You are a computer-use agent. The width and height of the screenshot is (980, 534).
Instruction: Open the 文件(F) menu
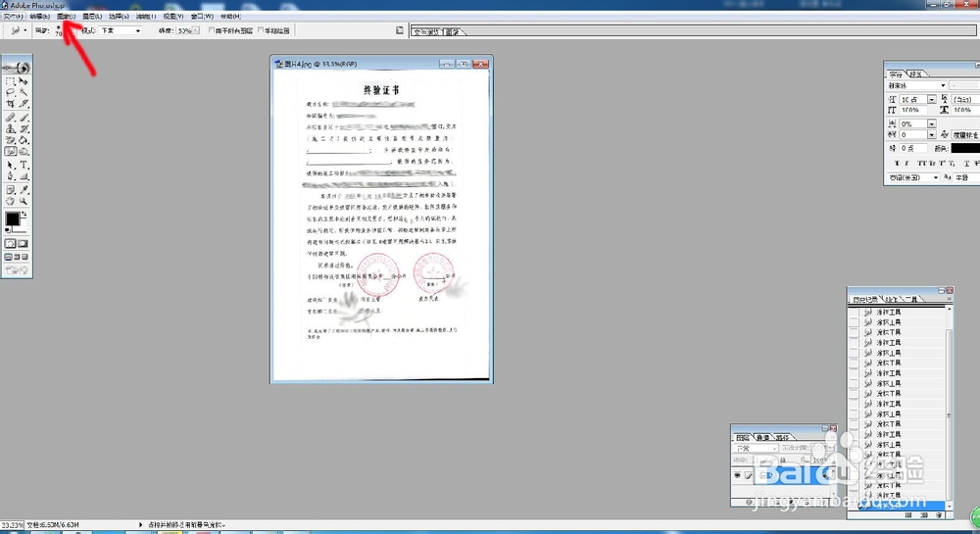click(13, 17)
